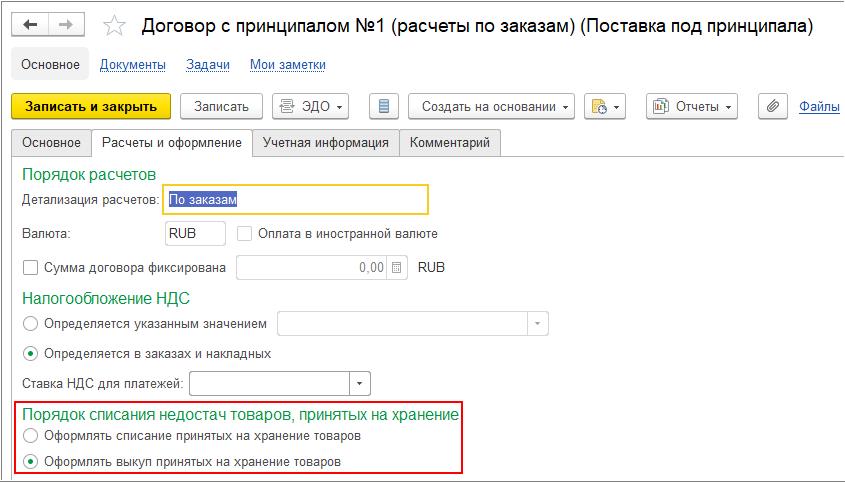Click the back navigation arrow

pyautogui.click(x=30, y=26)
